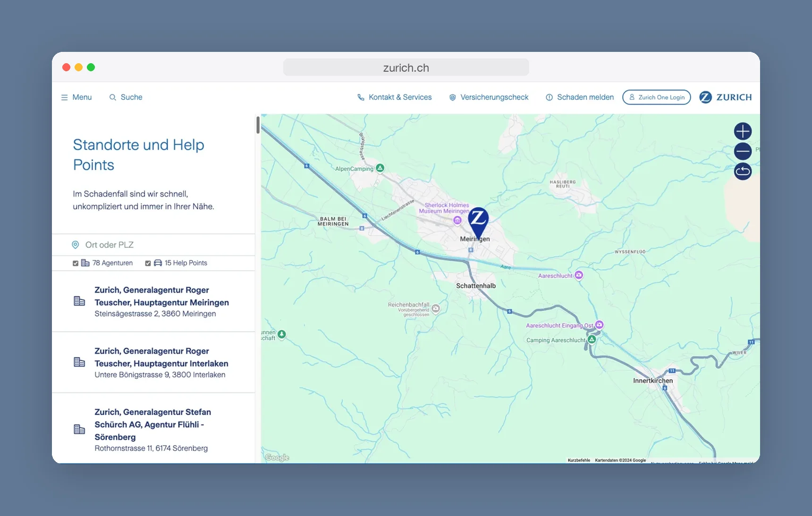Open the hamburger Menu
This screenshot has height=516, width=812.
[76, 97]
